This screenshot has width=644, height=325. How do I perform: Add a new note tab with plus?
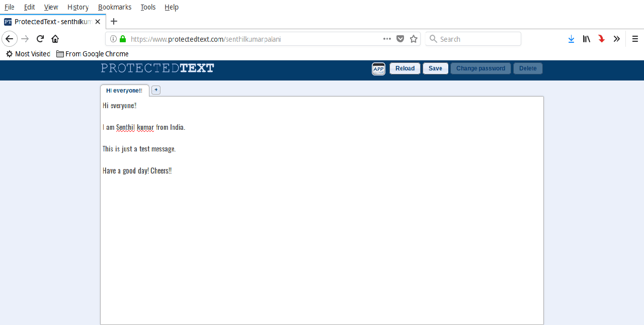pos(156,90)
